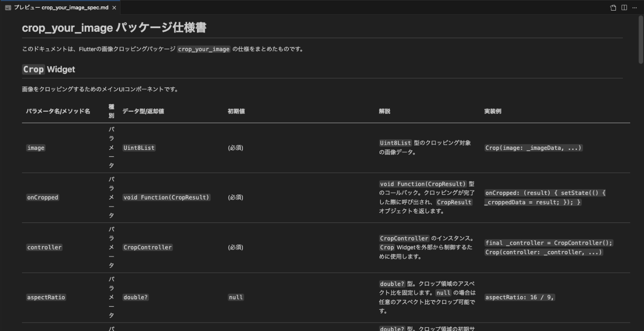
Task: Click the null default value in the aspectRatio row
Action: coord(236,297)
